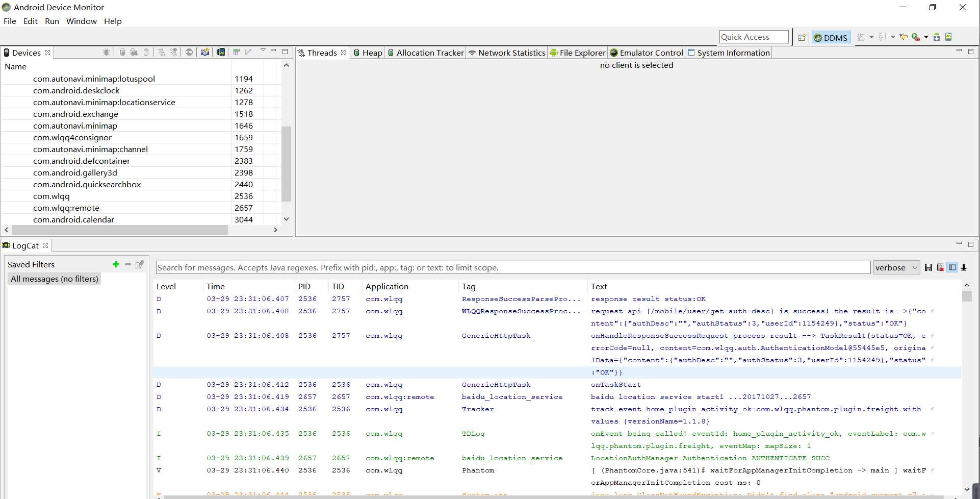
Task: Open the Android Virtual Device Manager icon
Action: click(948, 37)
